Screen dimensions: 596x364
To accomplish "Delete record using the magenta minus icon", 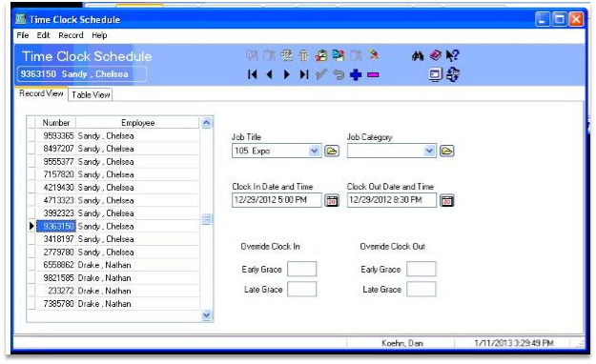I will click(x=373, y=75).
